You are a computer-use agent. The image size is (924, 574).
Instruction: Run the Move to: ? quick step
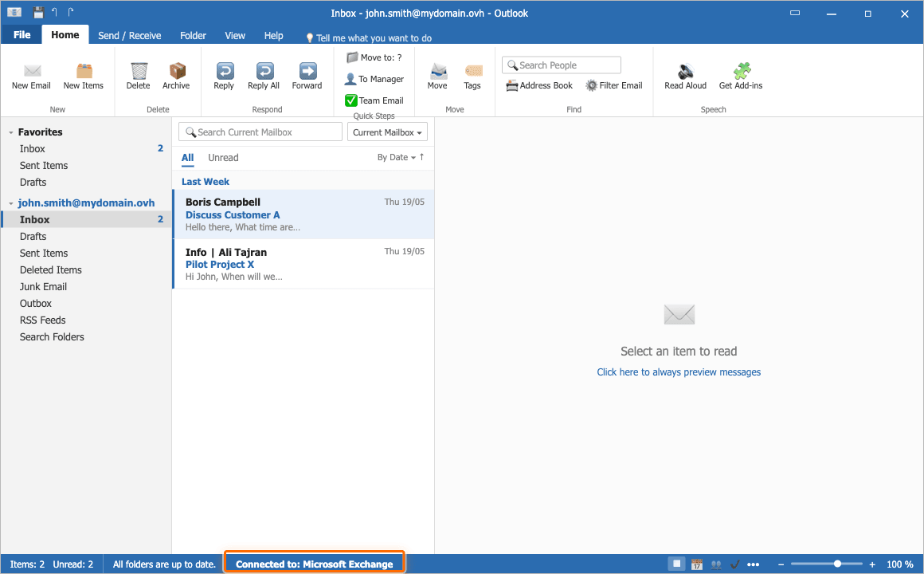[374, 57]
